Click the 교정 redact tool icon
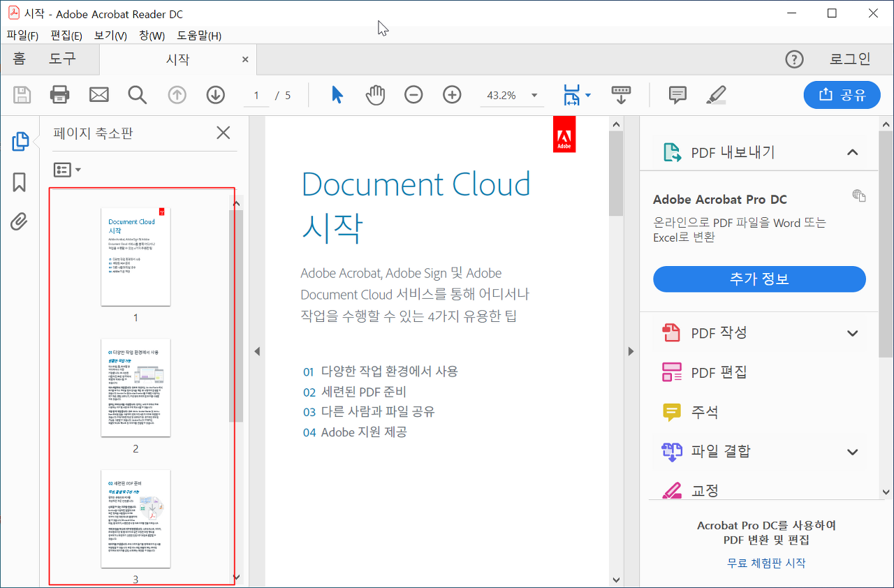Image resolution: width=894 pixels, height=588 pixels. click(x=671, y=490)
